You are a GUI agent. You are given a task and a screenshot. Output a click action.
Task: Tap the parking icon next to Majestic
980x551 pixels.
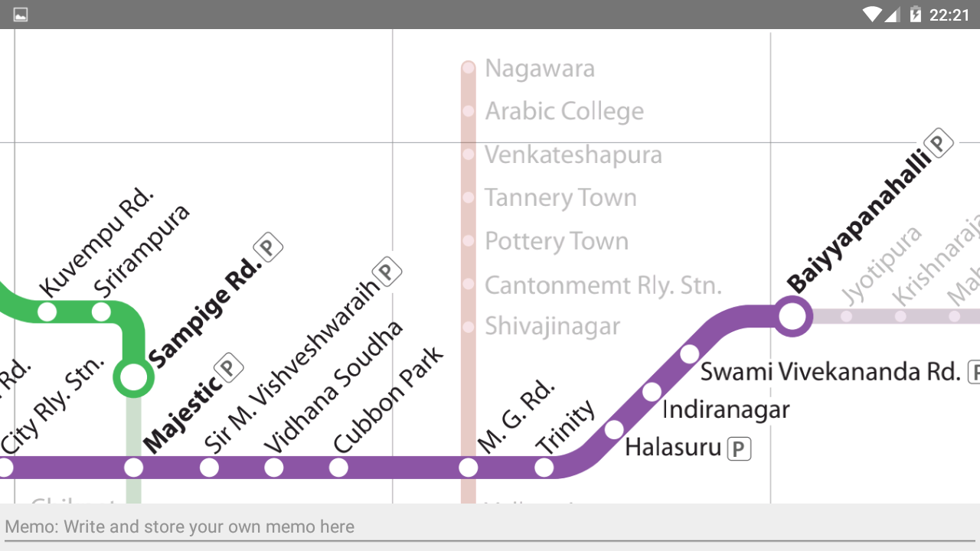(x=228, y=368)
